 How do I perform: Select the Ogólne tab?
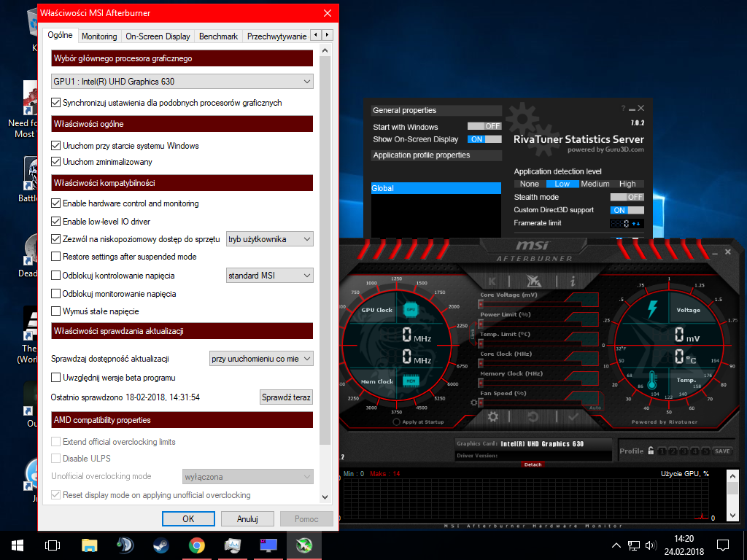(60, 35)
